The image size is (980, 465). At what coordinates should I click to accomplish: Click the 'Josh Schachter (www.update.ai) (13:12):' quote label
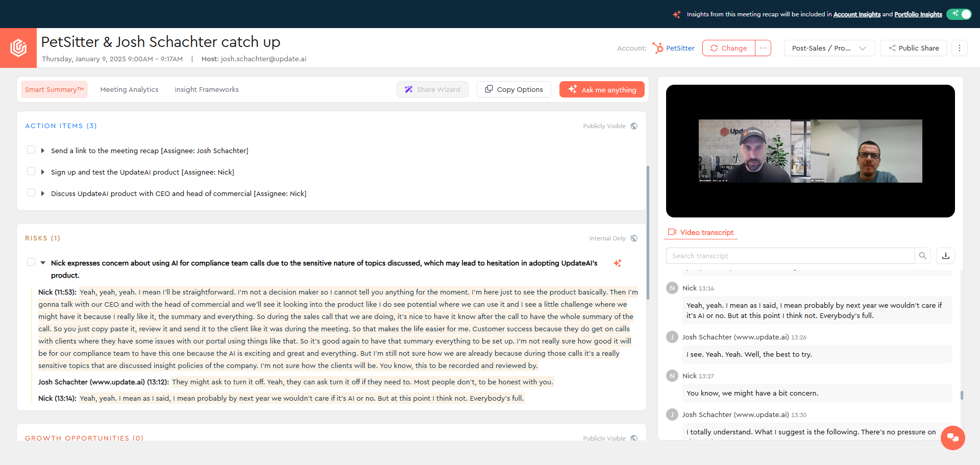click(104, 382)
